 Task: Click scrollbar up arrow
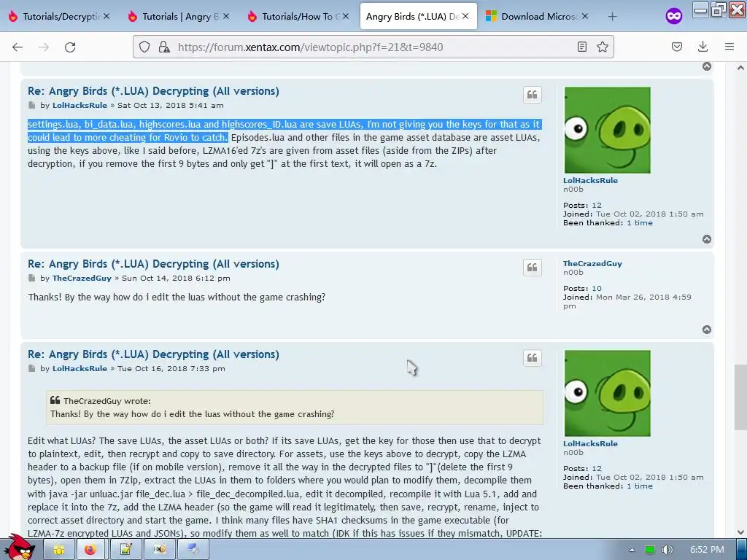coord(740,68)
